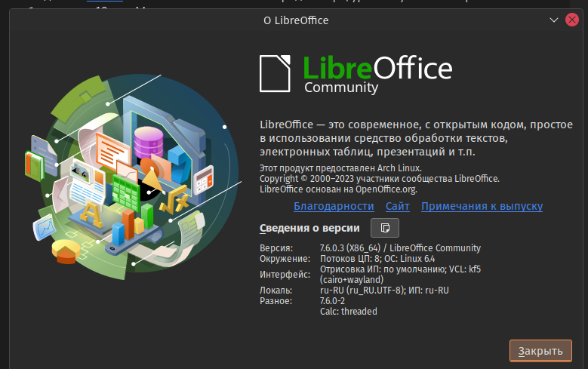Click the Community wordmark under LibreOffice
588x369 pixels.
(341, 88)
